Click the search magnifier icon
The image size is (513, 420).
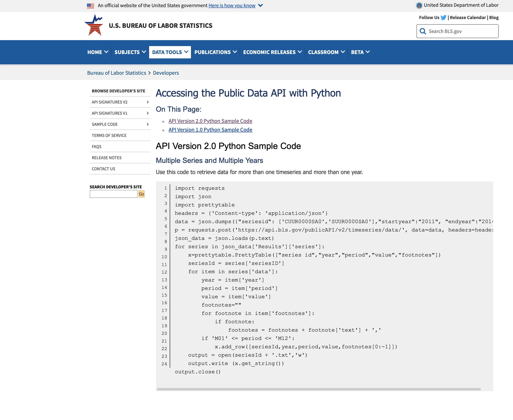423,31
